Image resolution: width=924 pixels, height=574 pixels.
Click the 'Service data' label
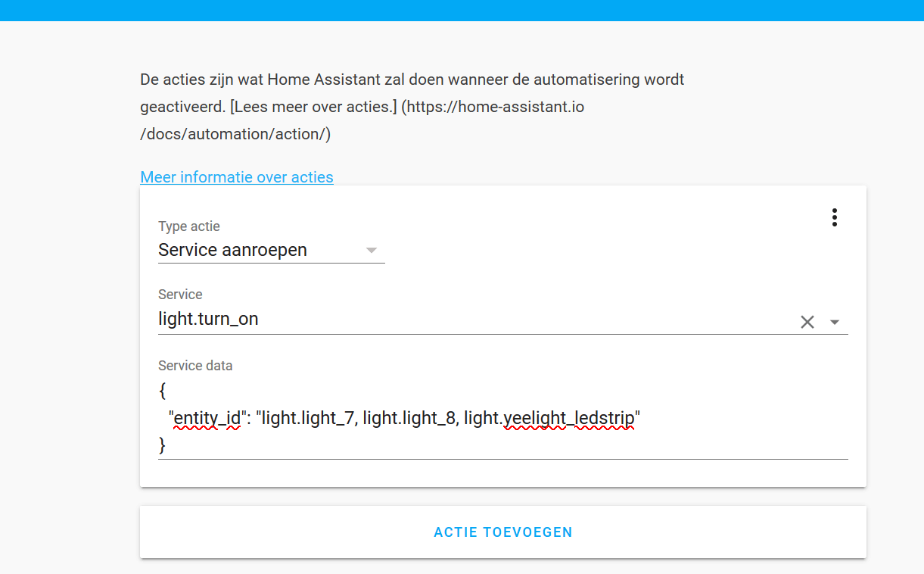pos(195,366)
